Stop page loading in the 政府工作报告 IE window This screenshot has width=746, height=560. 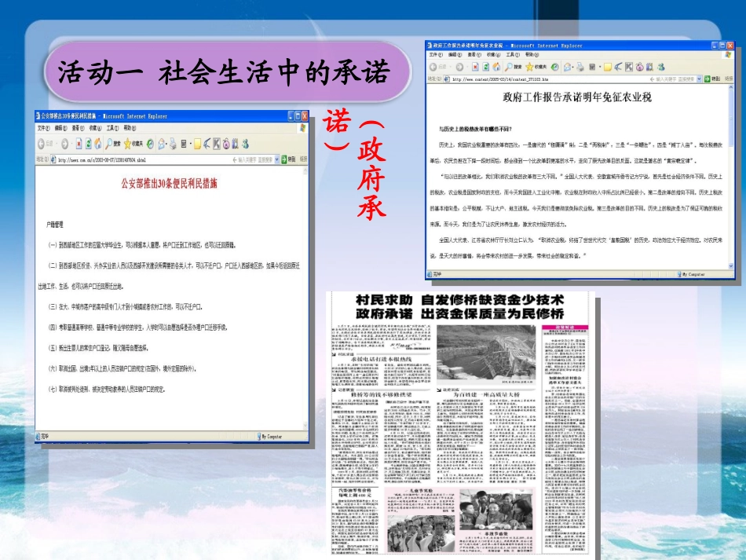(x=475, y=68)
